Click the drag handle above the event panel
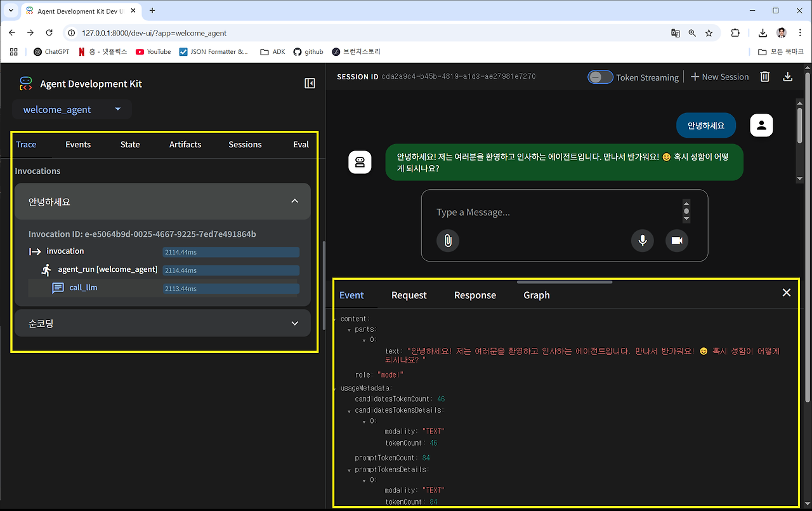 (565, 281)
